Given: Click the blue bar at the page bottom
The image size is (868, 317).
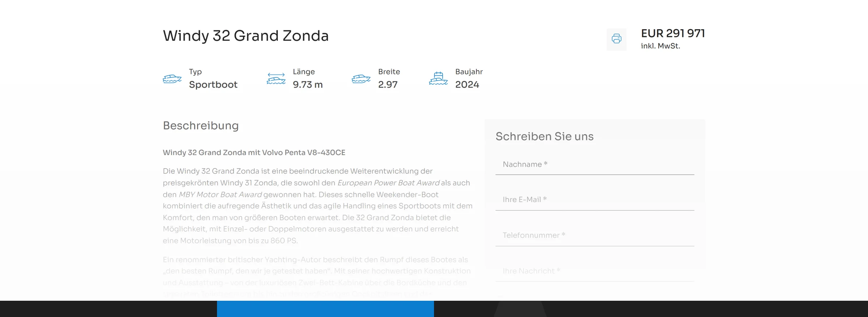Looking at the screenshot, I should point(325,309).
